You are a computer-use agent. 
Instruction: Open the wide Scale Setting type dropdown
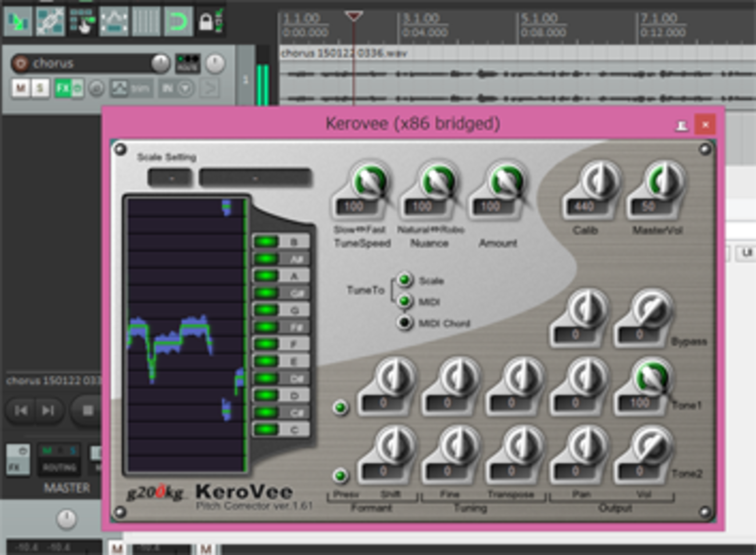[x=255, y=178]
